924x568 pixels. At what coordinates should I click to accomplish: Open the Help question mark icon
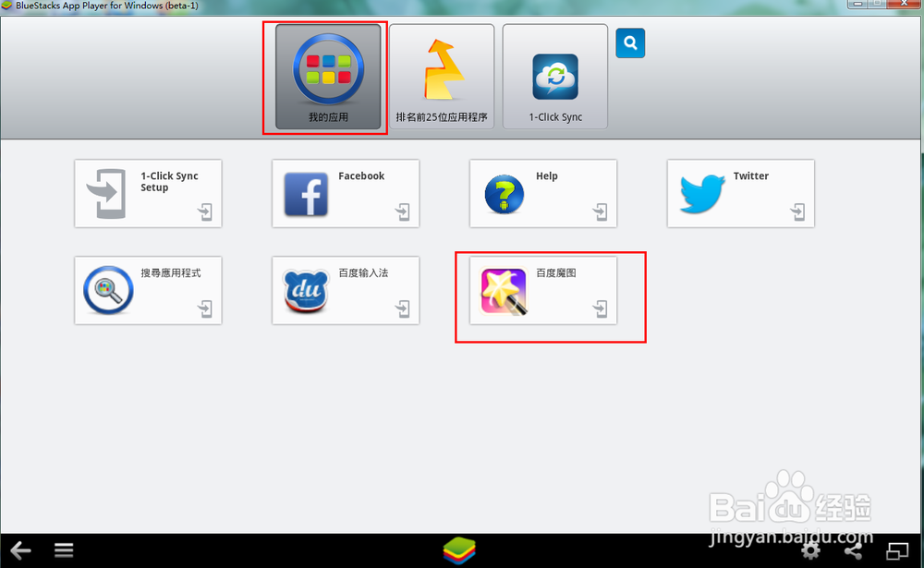(x=504, y=195)
